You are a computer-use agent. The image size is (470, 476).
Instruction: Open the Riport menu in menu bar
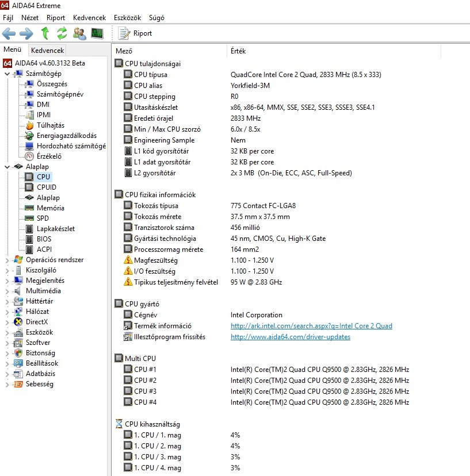point(56,18)
